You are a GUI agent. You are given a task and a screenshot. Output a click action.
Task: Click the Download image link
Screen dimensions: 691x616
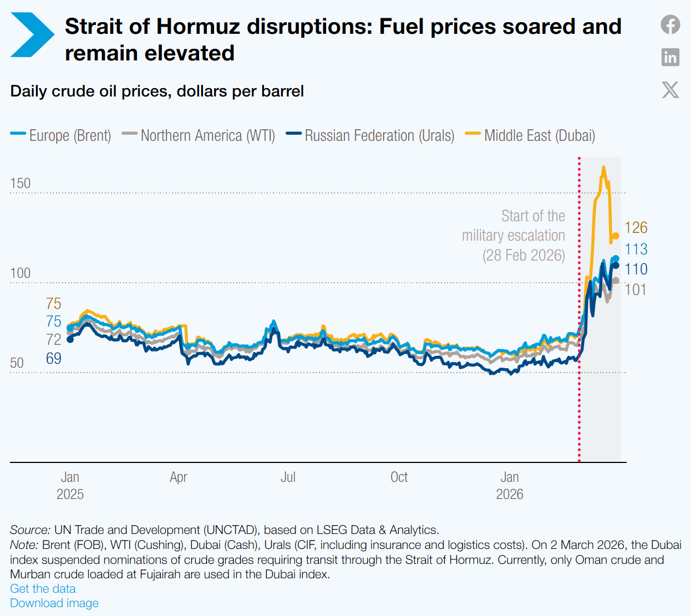[54, 603]
